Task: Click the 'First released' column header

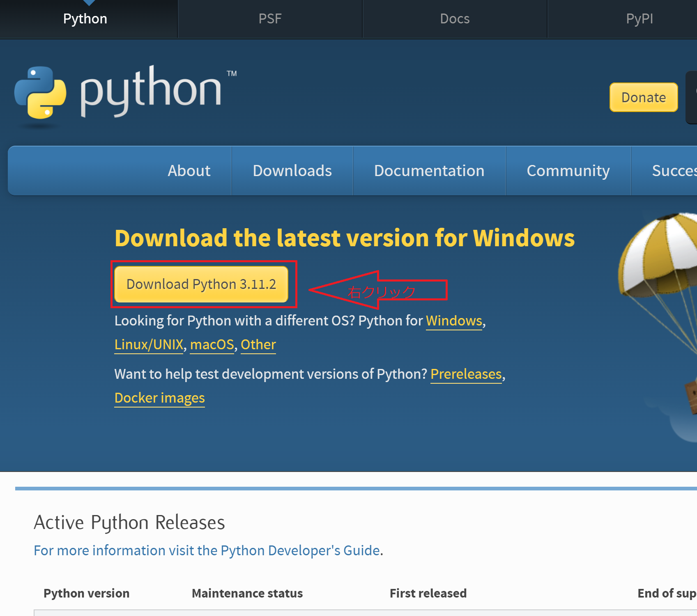Action: [428, 593]
